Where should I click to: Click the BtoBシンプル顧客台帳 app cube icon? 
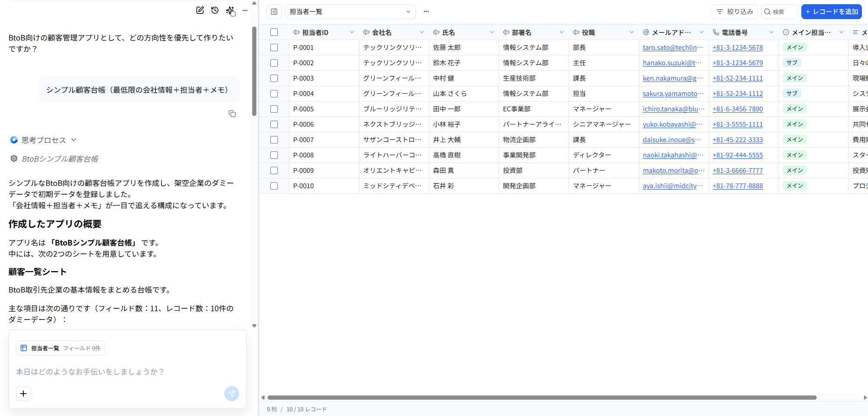[14, 159]
